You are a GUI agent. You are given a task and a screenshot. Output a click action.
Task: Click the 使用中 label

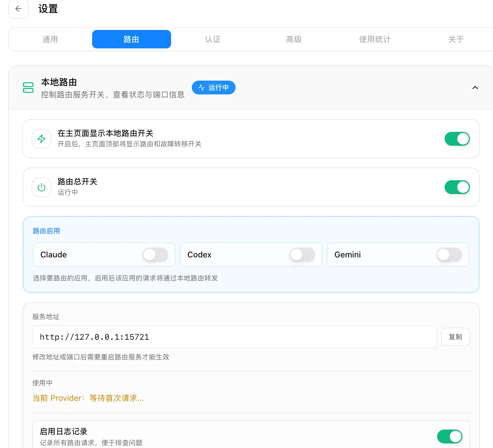click(x=43, y=383)
